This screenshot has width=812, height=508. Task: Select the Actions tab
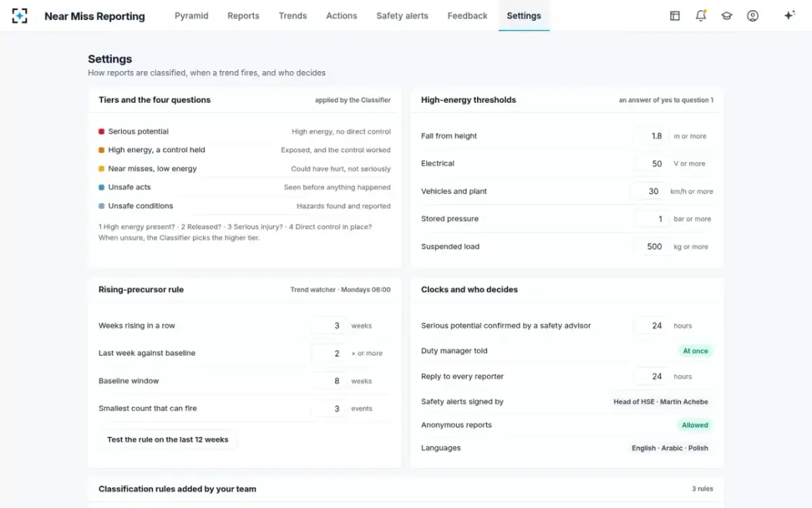pos(342,16)
